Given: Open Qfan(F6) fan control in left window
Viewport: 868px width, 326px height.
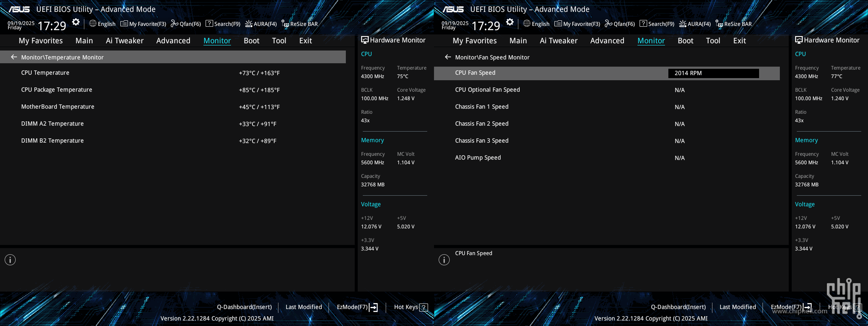Looking at the screenshot, I should [186, 24].
